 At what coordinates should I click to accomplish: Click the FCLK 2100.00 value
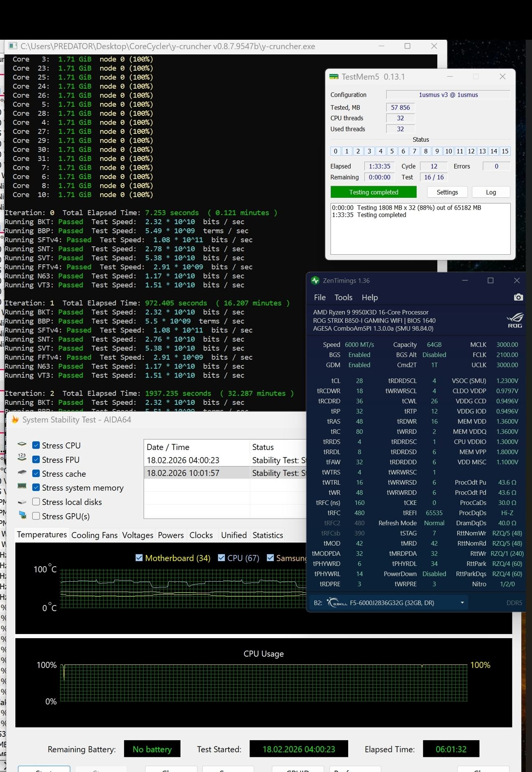coord(507,355)
